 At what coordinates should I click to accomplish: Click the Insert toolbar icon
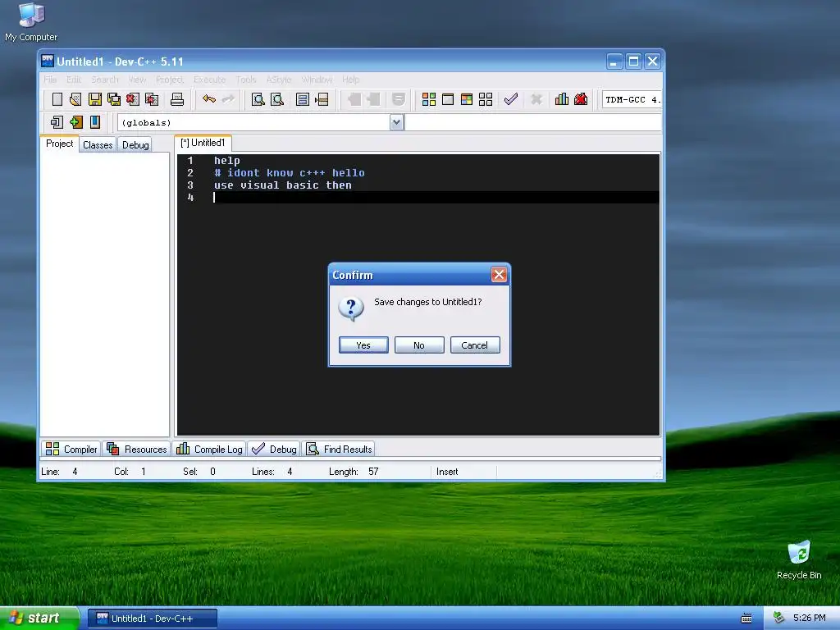point(57,122)
